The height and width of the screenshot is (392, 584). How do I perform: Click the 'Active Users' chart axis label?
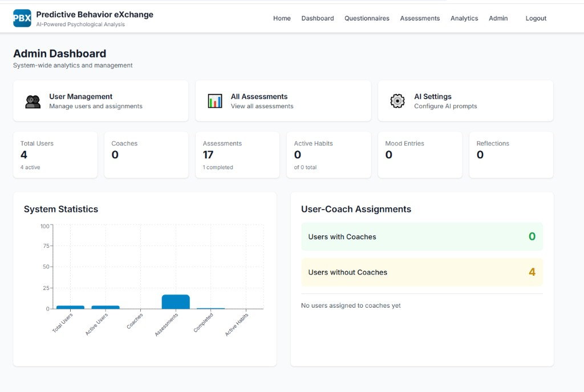pyautogui.click(x=96, y=324)
